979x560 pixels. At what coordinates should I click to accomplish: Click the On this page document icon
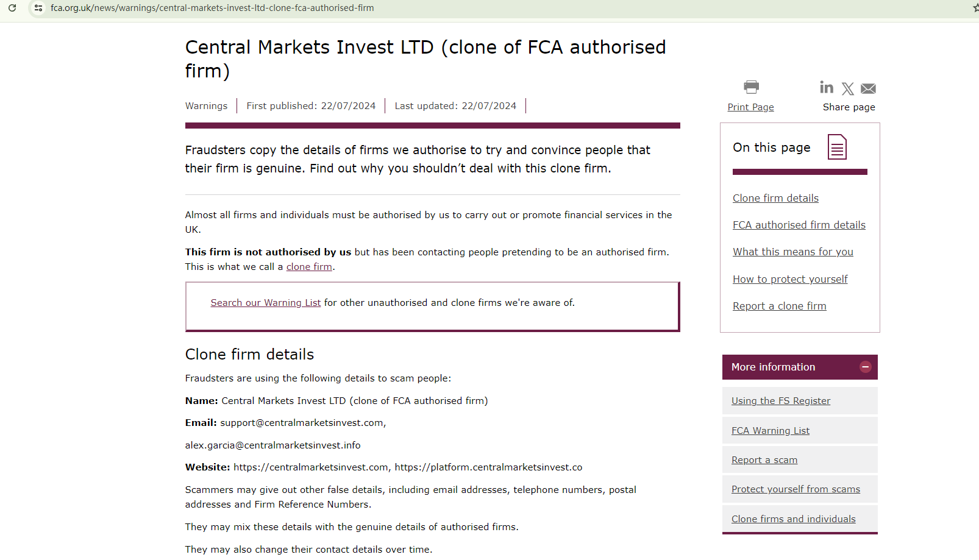(x=837, y=147)
